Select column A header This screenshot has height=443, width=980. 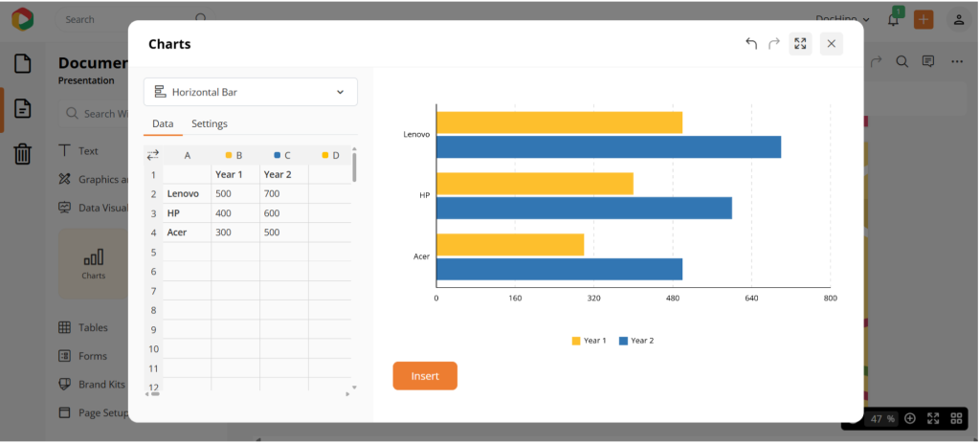click(187, 155)
